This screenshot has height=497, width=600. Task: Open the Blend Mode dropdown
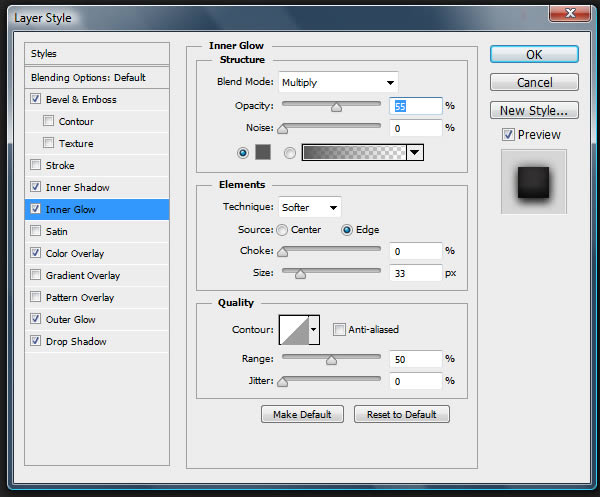[x=338, y=82]
